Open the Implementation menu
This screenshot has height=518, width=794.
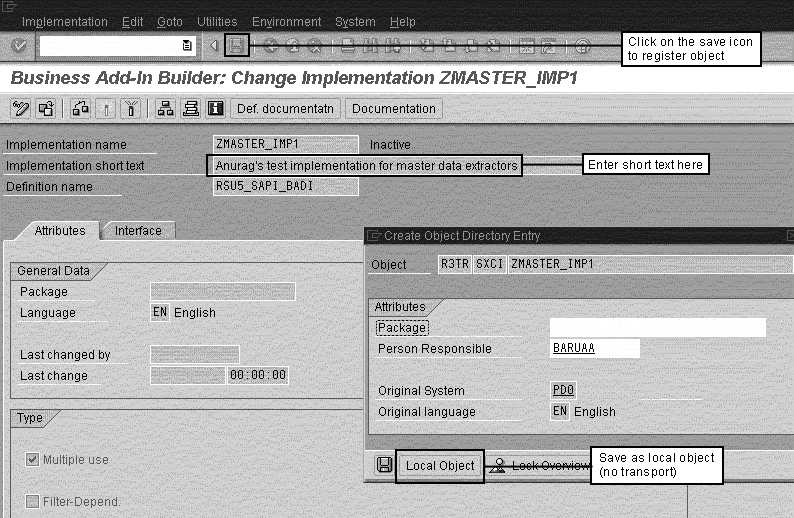point(64,21)
